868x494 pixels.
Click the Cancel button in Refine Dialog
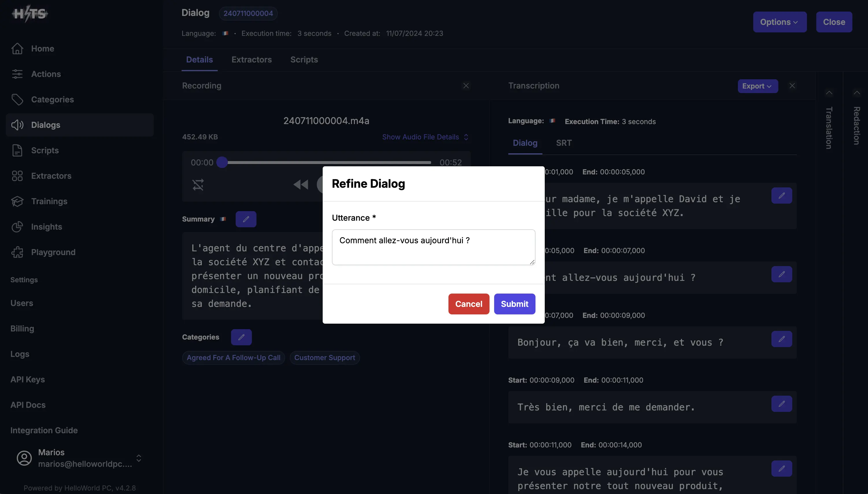469,304
